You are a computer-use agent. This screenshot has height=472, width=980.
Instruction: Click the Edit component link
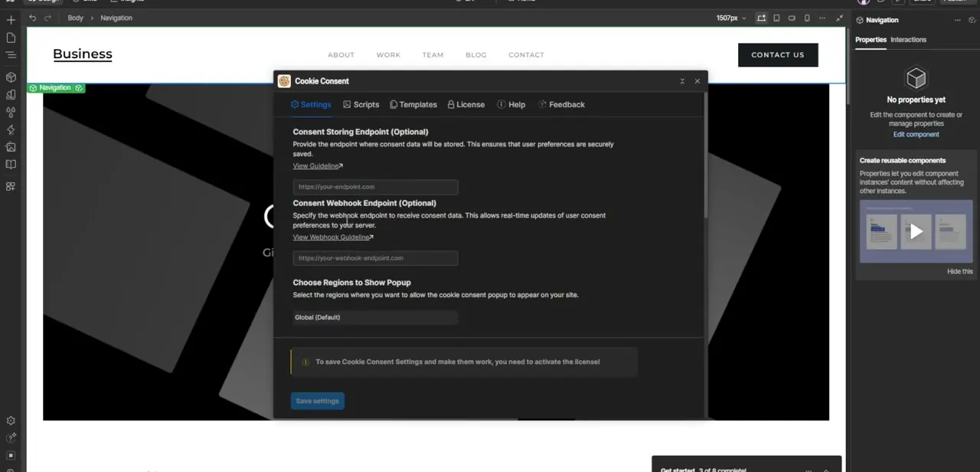click(916, 135)
